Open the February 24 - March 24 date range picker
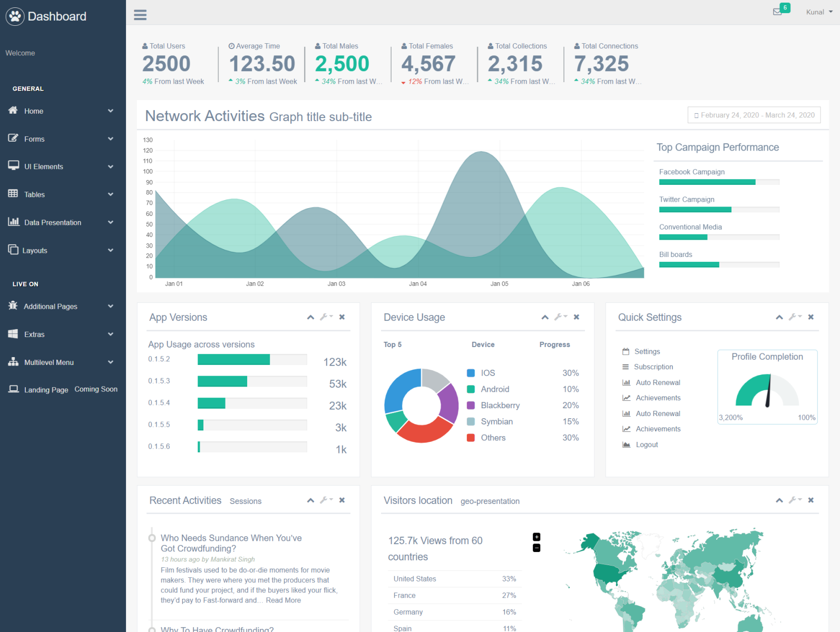 754,115
